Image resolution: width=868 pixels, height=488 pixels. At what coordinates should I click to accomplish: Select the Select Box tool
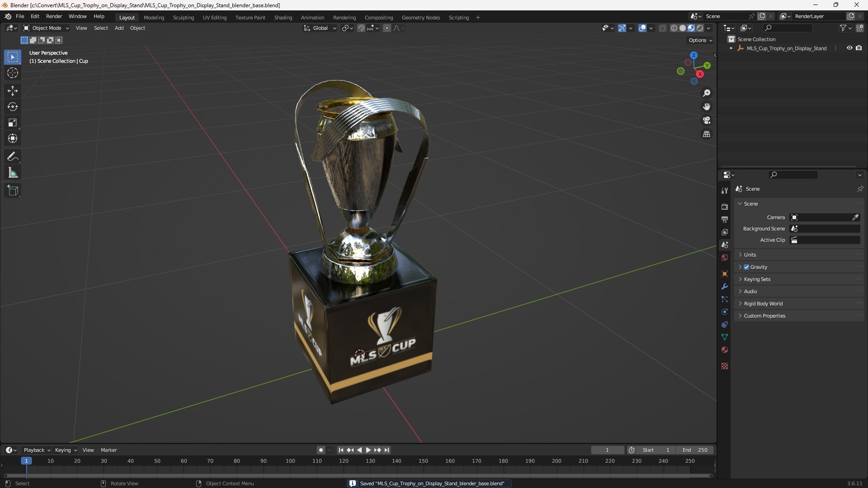click(13, 57)
